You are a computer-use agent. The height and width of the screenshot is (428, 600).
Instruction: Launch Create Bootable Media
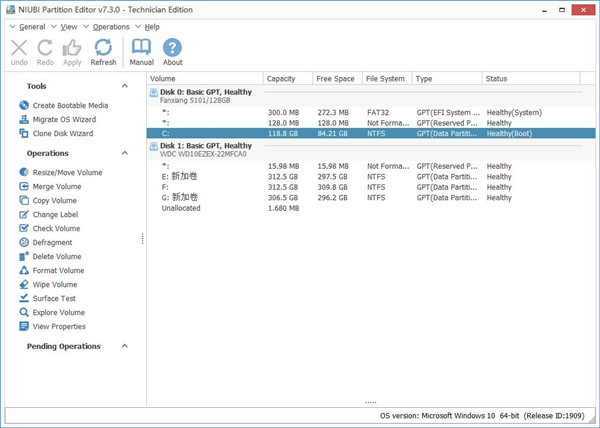coord(69,105)
